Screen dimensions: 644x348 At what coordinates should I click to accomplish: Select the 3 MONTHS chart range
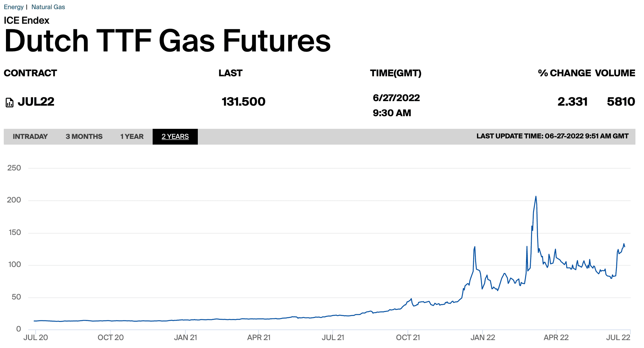point(84,137)
